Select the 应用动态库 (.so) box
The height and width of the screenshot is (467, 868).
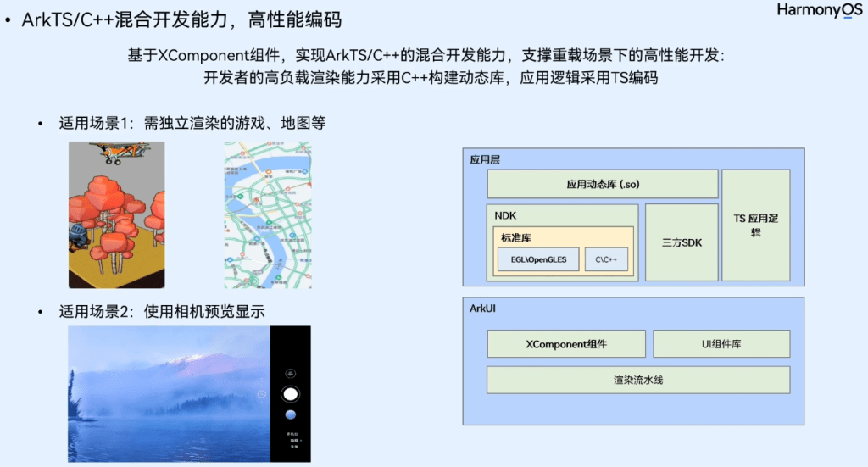pos(603,184)
